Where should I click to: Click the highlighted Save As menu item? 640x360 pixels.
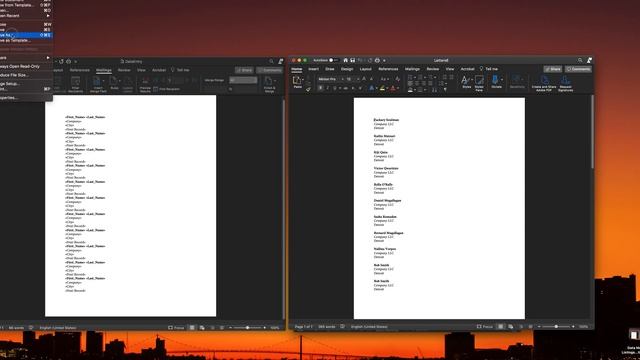(26, 35)
